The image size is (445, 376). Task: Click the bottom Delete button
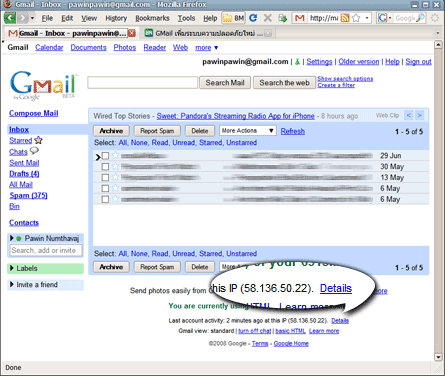pos(200,267)
